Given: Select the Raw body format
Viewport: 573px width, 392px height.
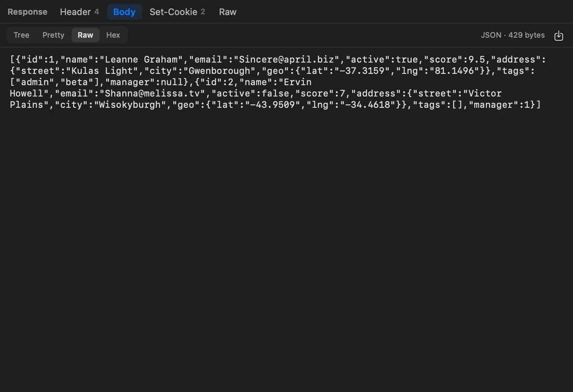Looking at the screenshot, I should pos(86,35).
